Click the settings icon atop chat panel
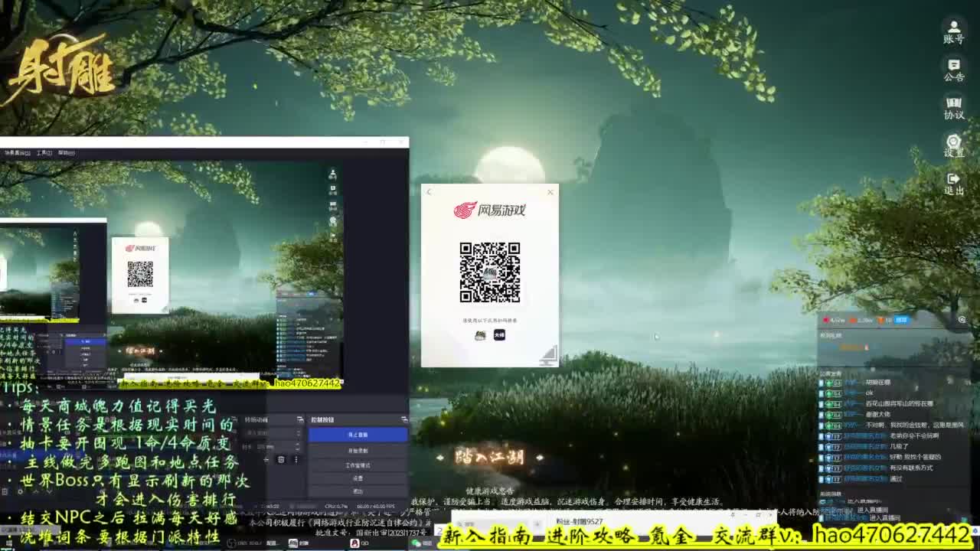Viewport: 980px width, 551px height. coord(962,320)
